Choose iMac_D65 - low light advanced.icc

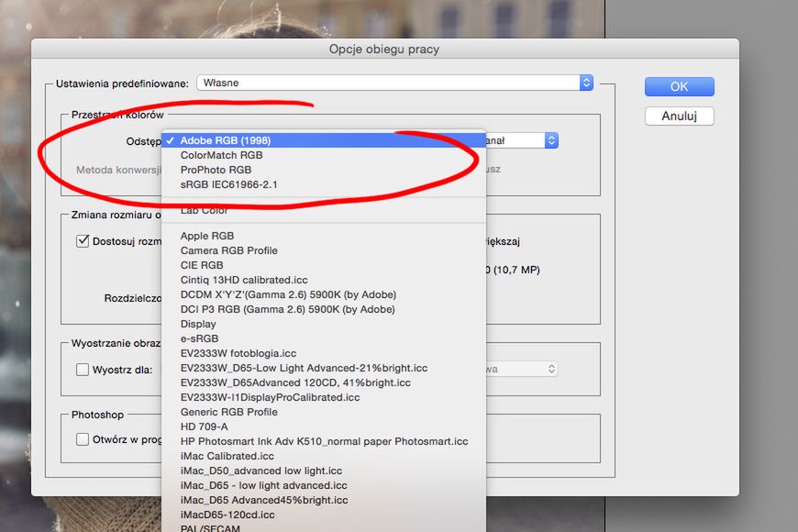coord(324,485)
